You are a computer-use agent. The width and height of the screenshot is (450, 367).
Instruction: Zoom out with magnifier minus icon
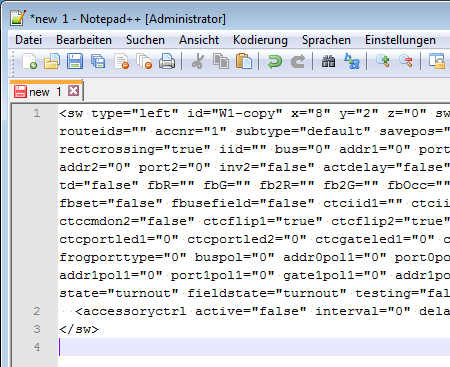point(406,61)
